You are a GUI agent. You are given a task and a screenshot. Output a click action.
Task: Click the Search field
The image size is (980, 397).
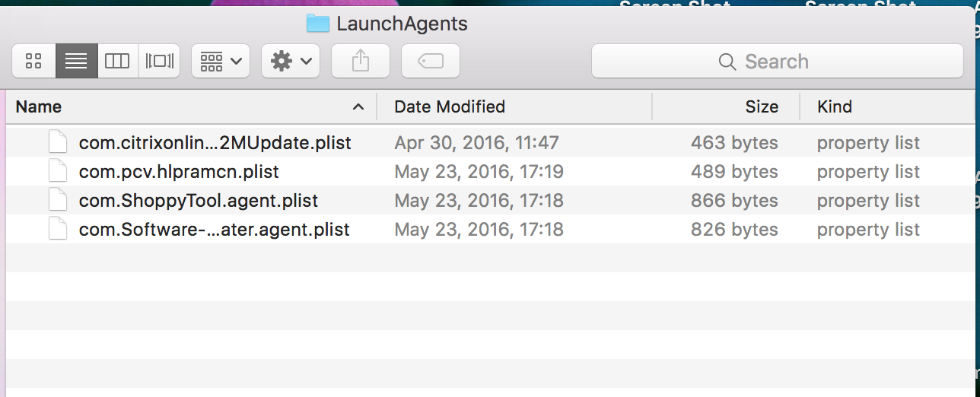[x=777, y=62]
